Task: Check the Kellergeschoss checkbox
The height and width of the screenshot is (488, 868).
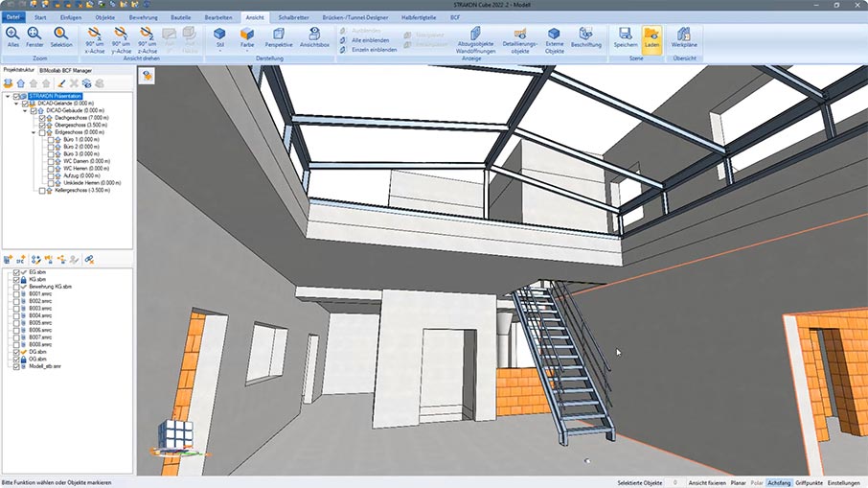Action: click(x=42, y=191)
